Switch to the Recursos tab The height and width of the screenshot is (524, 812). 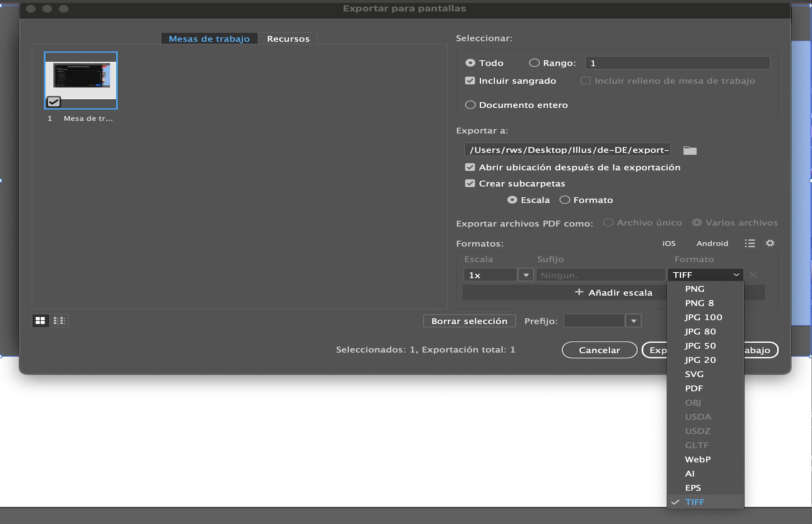(x=288, y=38)
